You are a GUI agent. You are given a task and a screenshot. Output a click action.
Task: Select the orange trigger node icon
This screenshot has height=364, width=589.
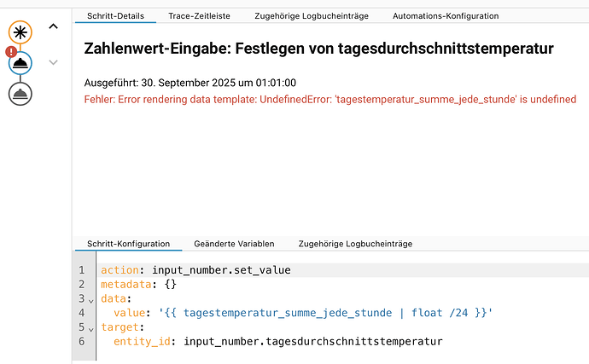[x=20, y=32]
